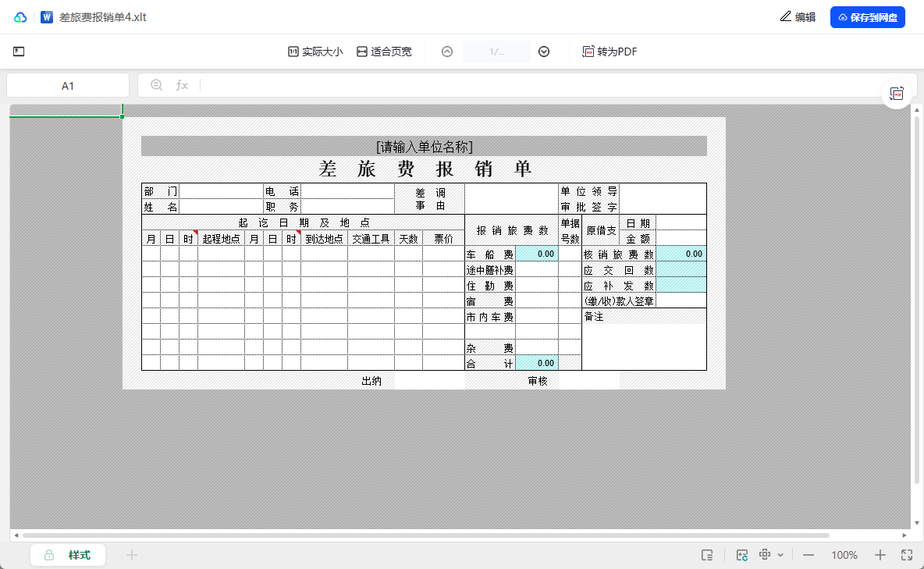Click the page number input field
The height and width of the screenshot is (569, 924).
[x=496, y=52]
